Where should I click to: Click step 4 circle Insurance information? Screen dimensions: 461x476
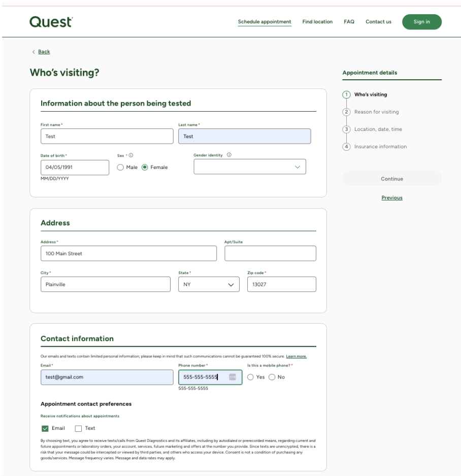click(x=346, y=146)
